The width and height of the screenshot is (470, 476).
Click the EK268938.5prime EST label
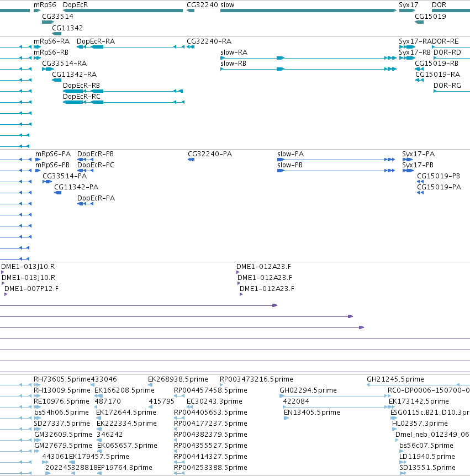[x=178, y=379]
